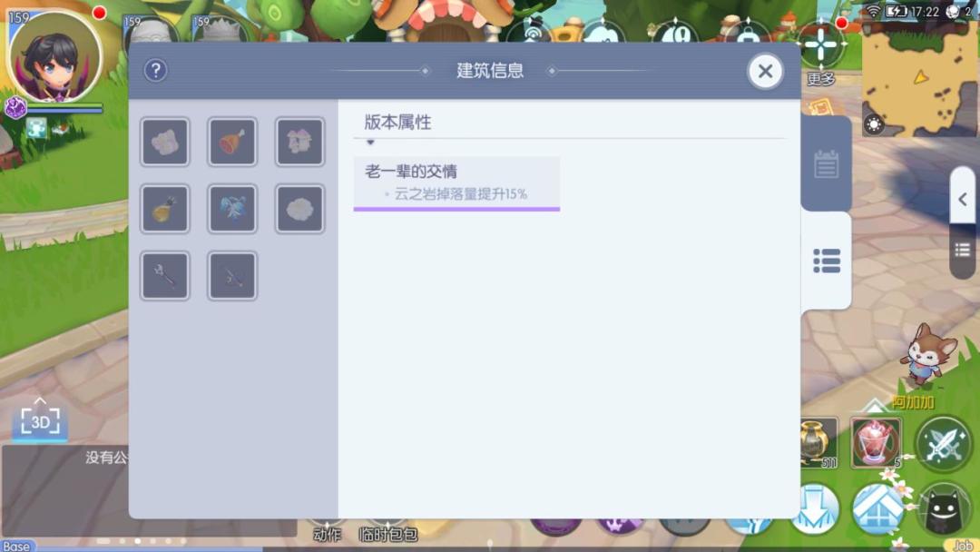Select the mushroom house item slot

300,142
